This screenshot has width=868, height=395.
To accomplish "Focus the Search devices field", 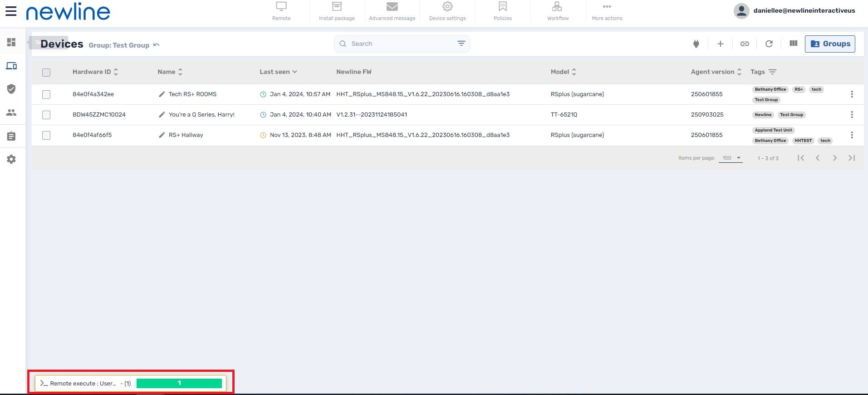I will (x=402, y=44).
